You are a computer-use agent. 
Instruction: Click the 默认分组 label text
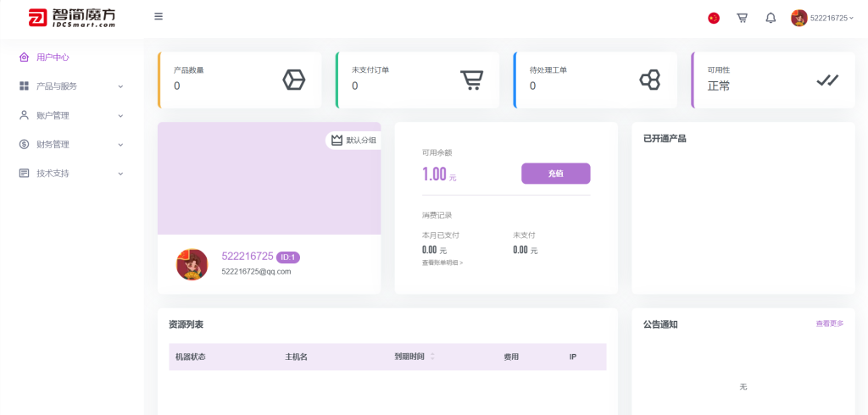[361, 141]
